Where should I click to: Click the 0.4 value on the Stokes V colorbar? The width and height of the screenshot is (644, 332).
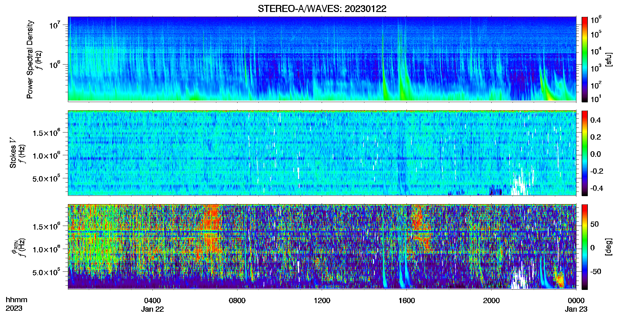coord(595,120)
